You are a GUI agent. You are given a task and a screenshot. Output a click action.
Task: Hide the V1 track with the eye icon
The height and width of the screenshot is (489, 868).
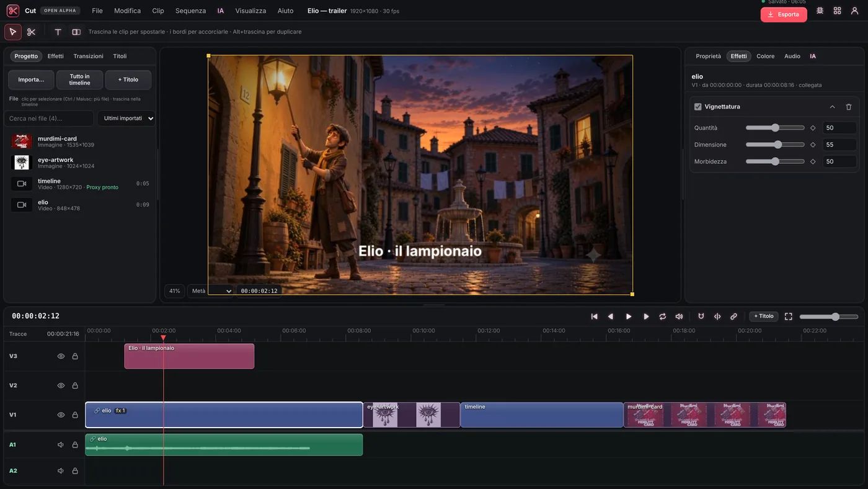[61, 415]
